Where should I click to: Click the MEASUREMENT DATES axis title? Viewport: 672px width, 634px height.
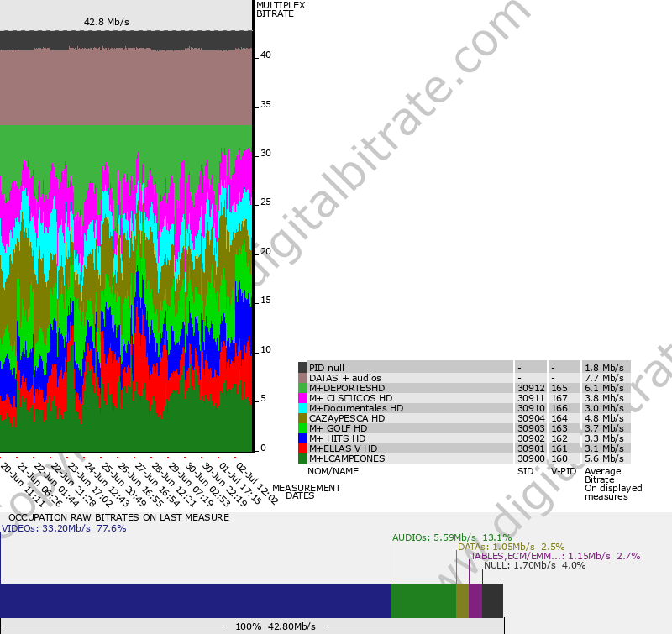[306, 492]
